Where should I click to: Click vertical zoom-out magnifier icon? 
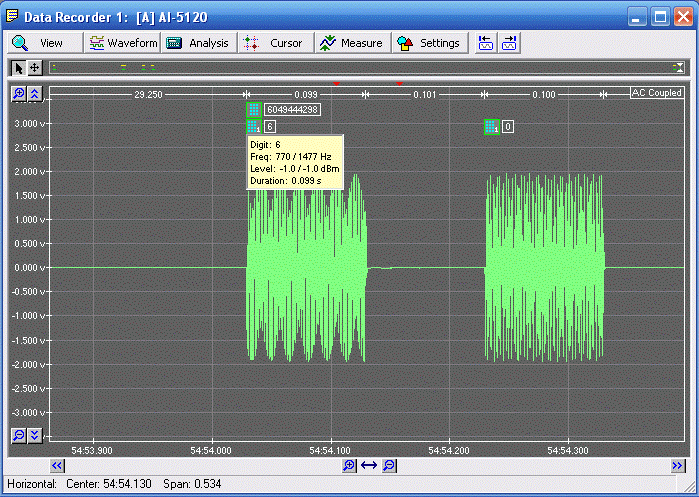19,435
